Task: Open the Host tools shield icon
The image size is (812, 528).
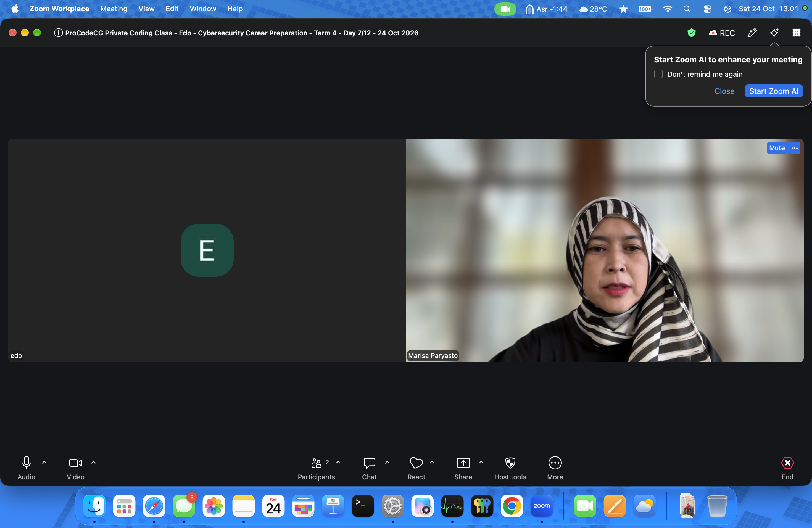Action: click(x=510, y=463)
